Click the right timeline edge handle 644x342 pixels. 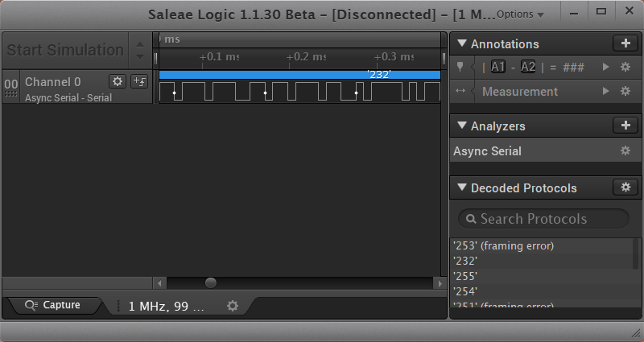click(x=444, y=59)
